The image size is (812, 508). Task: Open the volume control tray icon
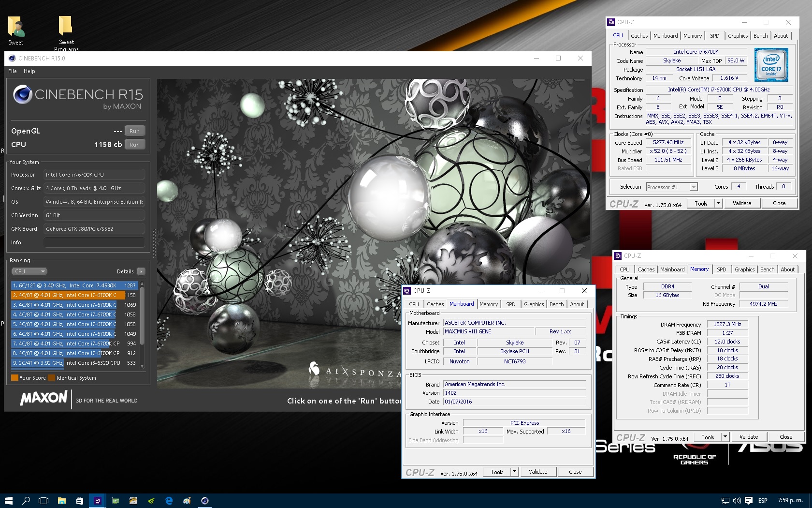(737, 501)
